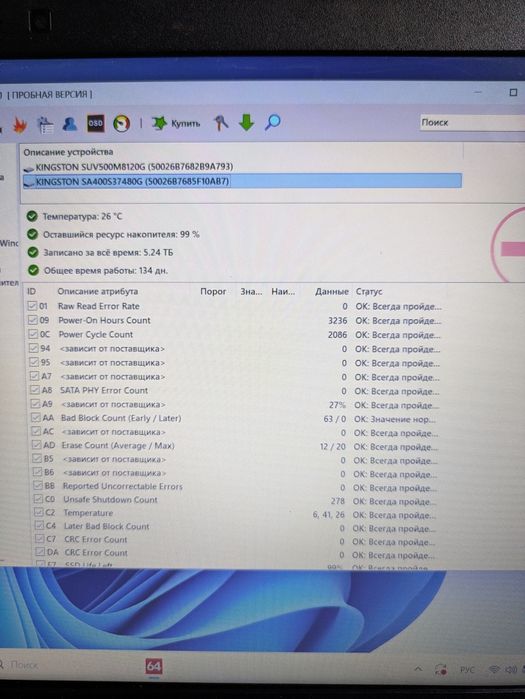
Task: Click the Unsafe Shutdown Count value 278
Action: [337, 501]
